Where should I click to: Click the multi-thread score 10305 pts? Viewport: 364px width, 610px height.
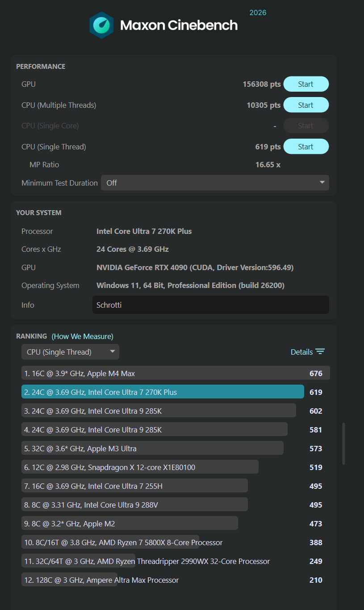click(x=264, y=105)
